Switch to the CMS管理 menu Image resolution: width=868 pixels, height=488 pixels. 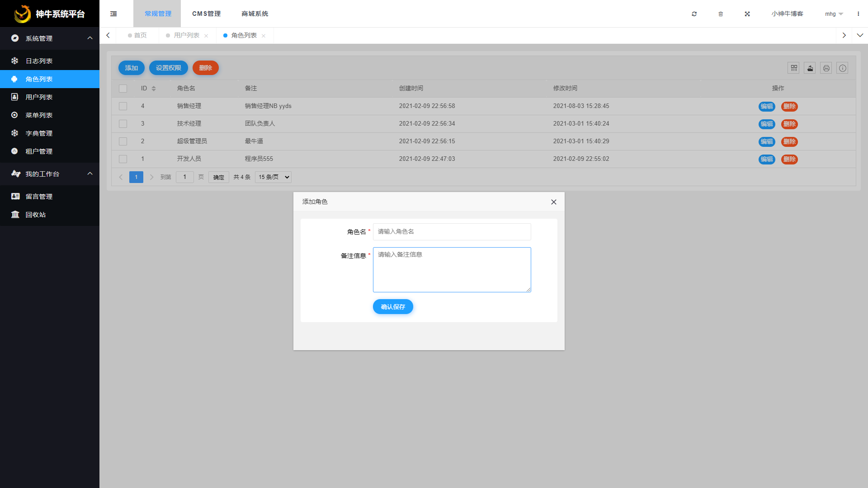click(206, 14)
